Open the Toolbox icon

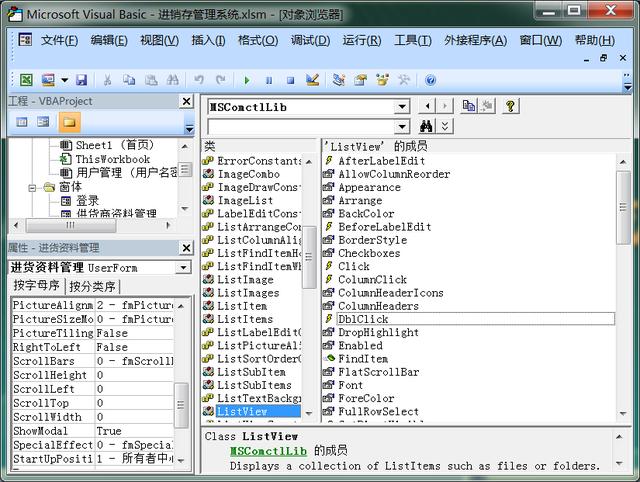pyautogui.click(x=404, y=80)
